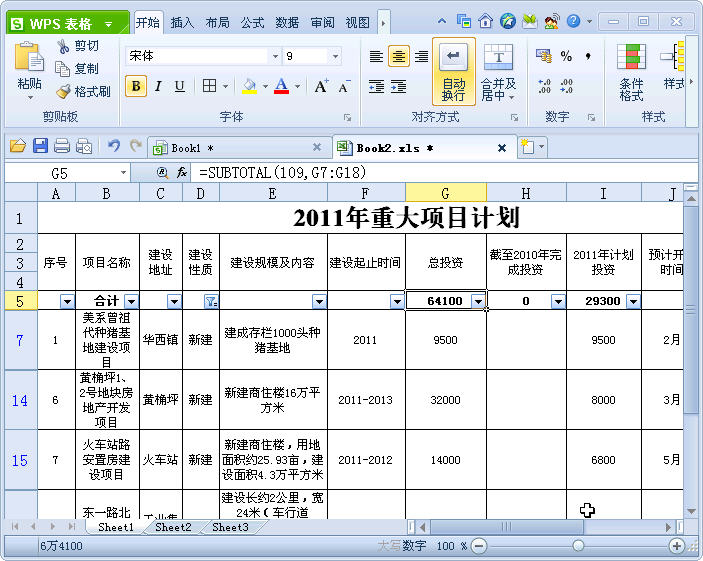This screenshot has width=703, height=561.
Task: Open the 宋体 font name dropdown
Action: (275, 57)
